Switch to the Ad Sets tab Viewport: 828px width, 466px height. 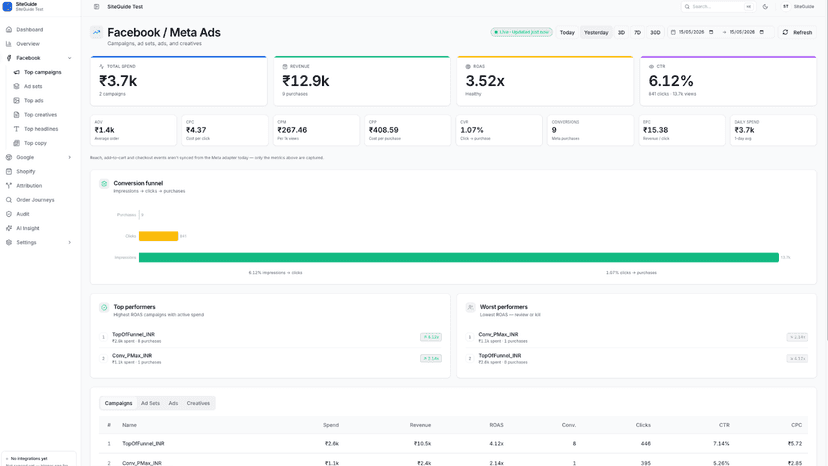click(x=150, y=403)
